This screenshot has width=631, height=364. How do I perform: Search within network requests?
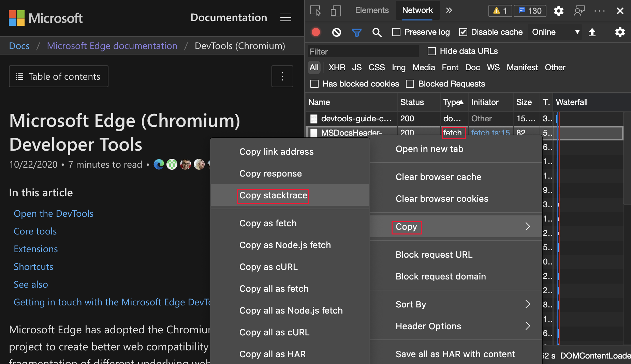pyautogui.click(x=377, y=32)
